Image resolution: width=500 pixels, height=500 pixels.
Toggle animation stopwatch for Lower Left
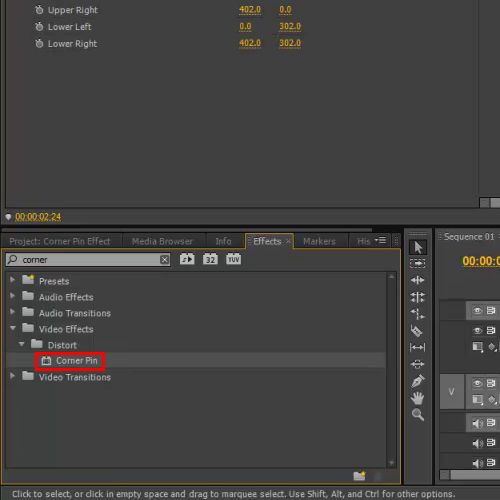coord(39,27)
